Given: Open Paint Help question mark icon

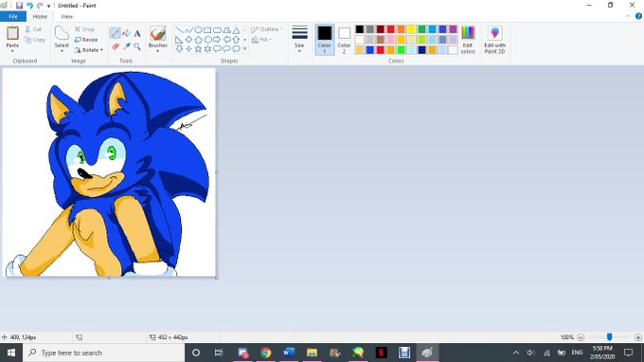Looking at the screenshot, I should [638, 16].
